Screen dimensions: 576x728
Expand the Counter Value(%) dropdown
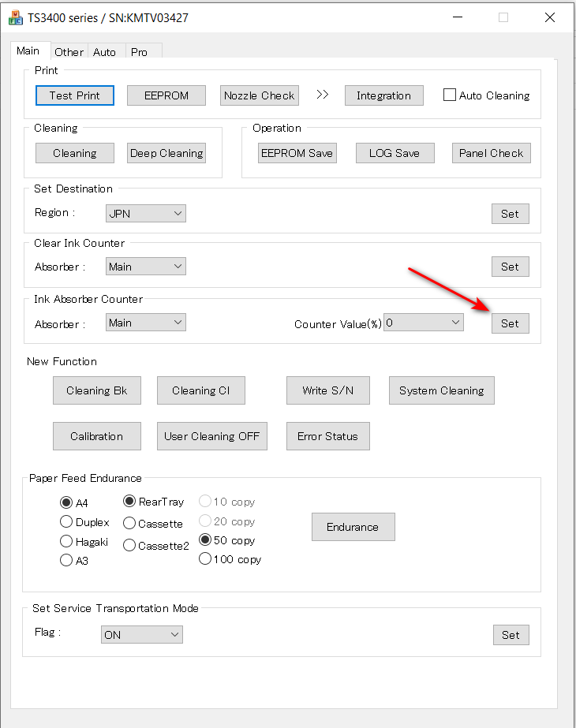click(424, 323)
